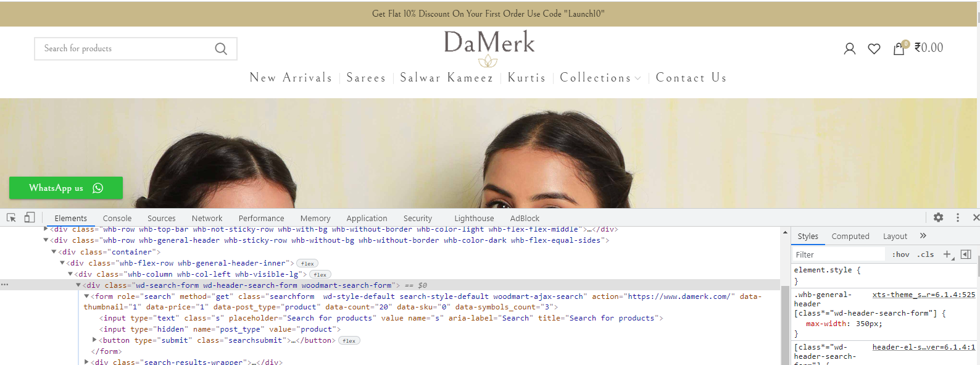Viewport: 980px width, 365px height.
Task: Collapse the form role search node
Action: [x=86, y=296]
